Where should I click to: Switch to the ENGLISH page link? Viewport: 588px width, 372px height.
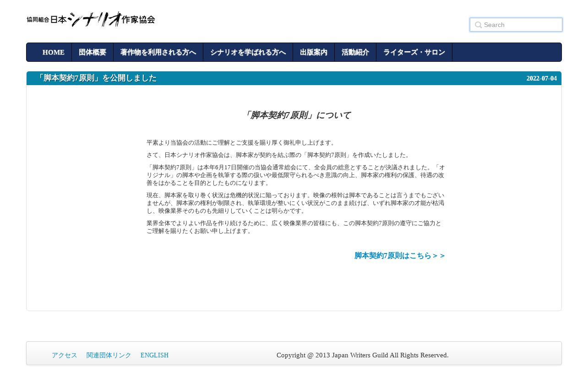[x=154, y=355]
